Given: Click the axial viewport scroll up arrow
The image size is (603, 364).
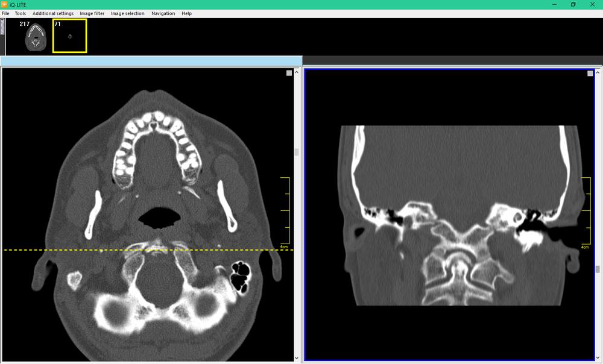Looking at the screenshot, I should 297,71.
